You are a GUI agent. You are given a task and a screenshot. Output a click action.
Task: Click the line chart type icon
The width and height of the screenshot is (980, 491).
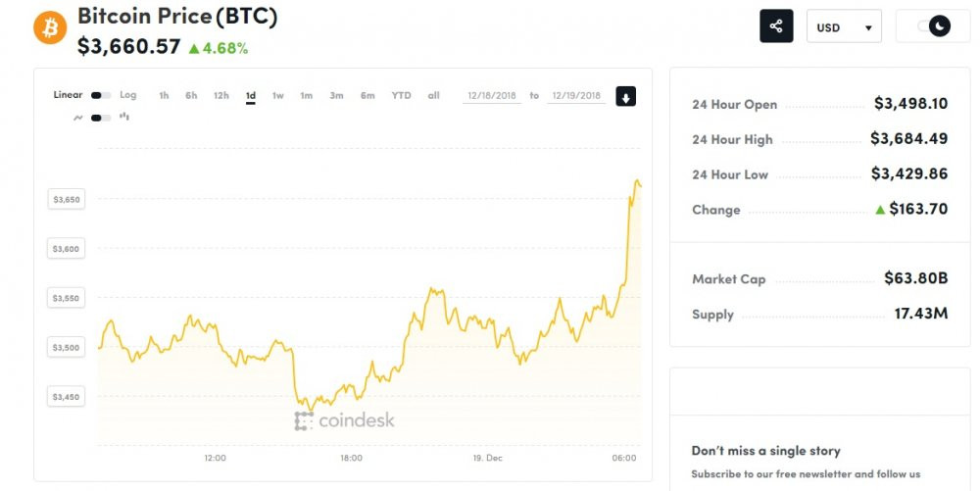[77, 118]
